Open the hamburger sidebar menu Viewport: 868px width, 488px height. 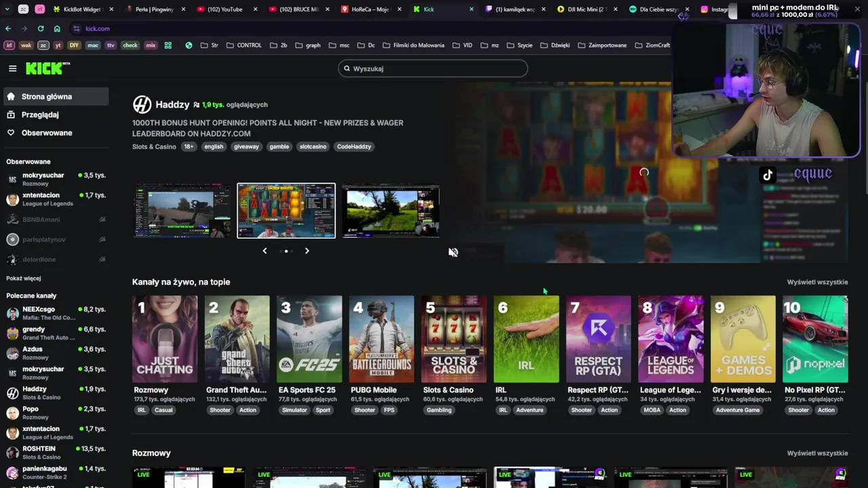[12, 68]
